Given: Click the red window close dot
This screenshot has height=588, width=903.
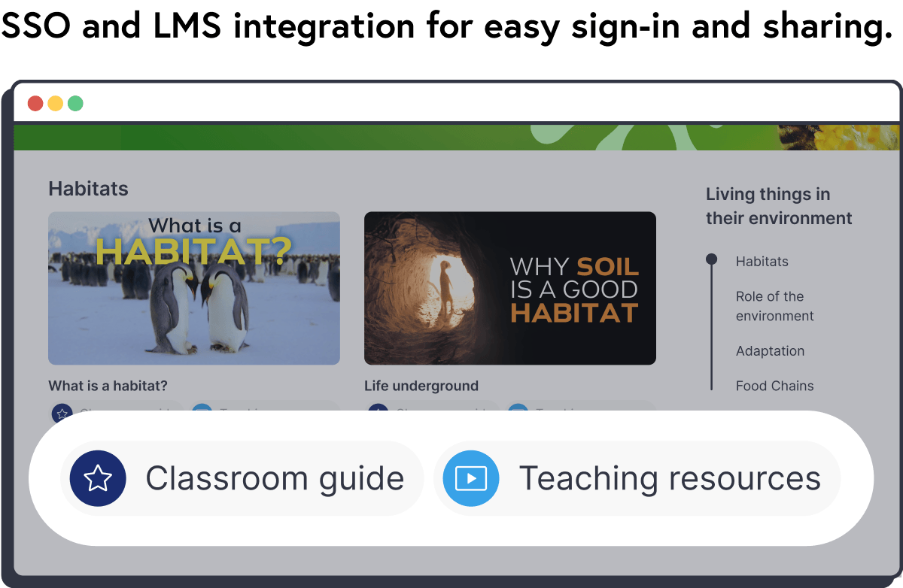Looking at the screenshot, I should point(35,104).
